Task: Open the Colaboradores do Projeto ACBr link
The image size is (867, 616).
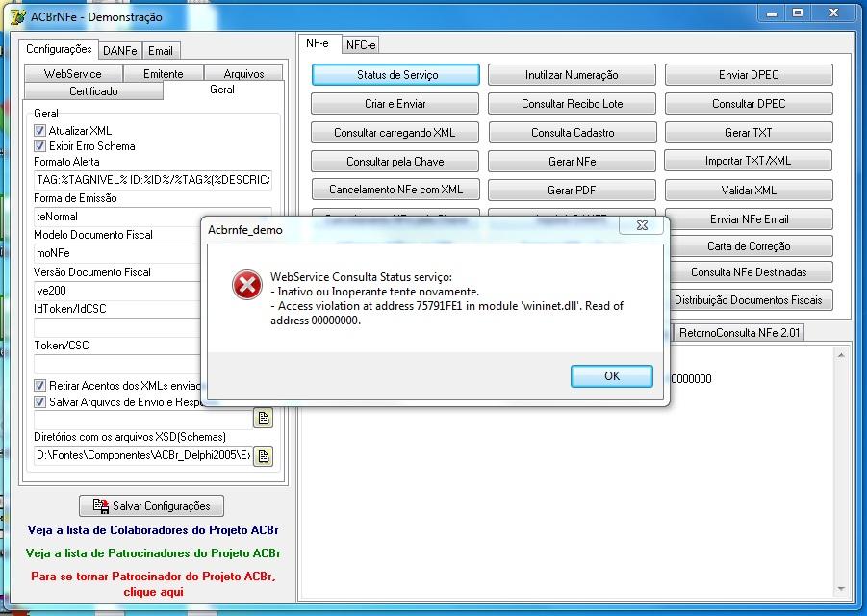Action: click(x=153, y=530)
